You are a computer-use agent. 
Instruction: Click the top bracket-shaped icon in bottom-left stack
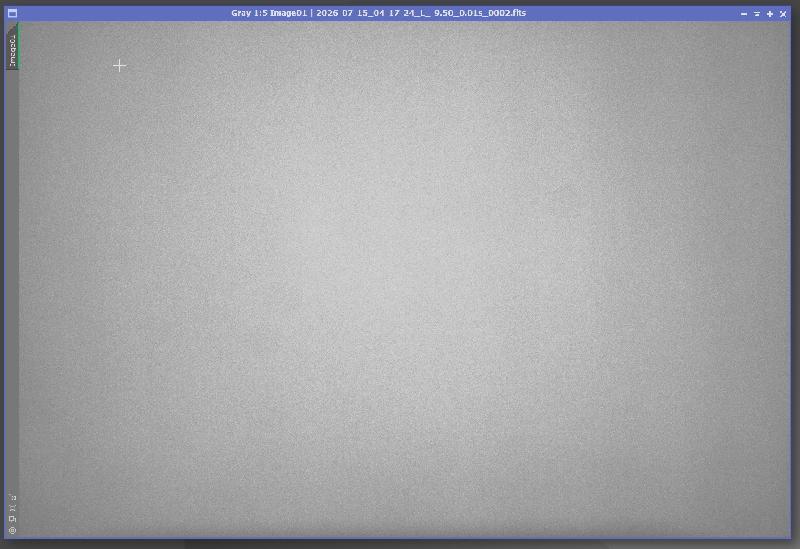click(x=13, y=497)
